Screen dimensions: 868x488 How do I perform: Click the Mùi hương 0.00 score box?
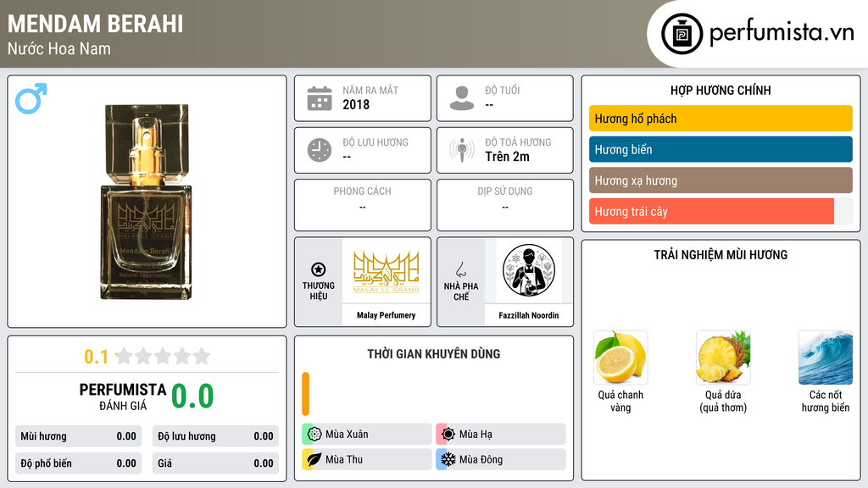[x=78, y=436]
